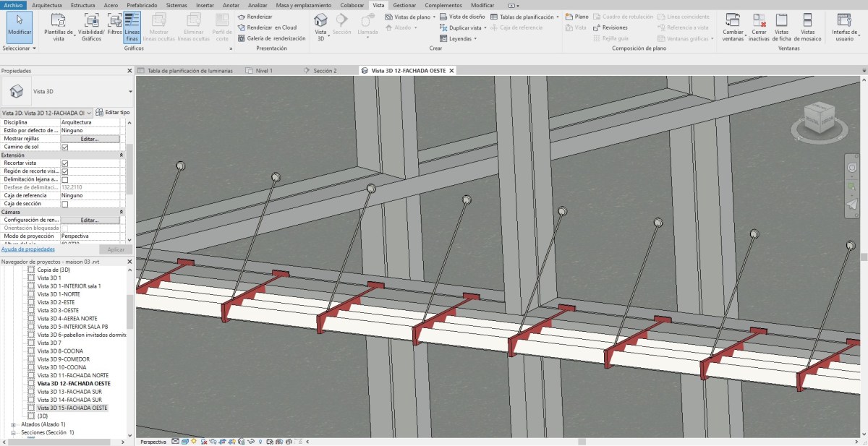This screenshot has width=868, height=446.
Task: Open Plantillas de vista
Action: click(x=59, y=28)
